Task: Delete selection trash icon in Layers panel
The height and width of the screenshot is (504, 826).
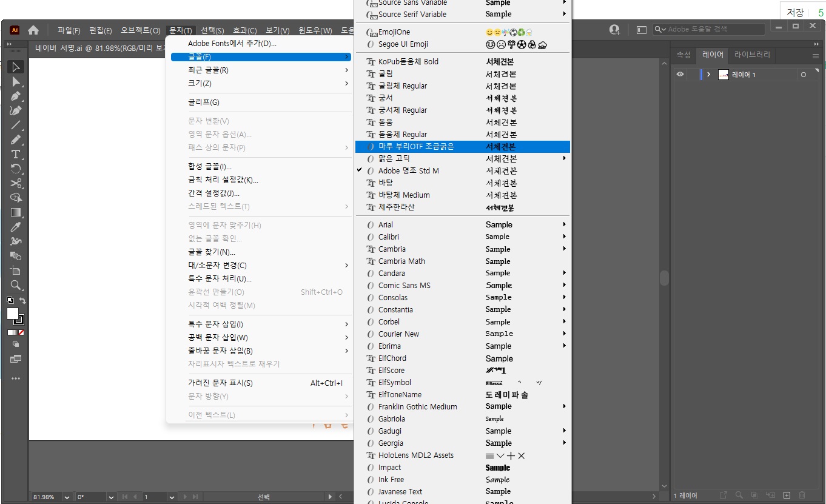Action: [x=802, y=496]
